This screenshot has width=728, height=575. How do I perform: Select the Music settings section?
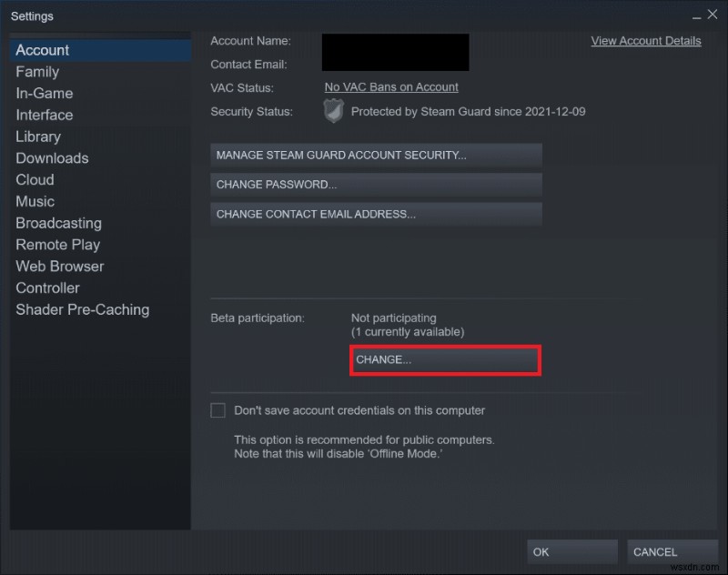click(35, 201)
